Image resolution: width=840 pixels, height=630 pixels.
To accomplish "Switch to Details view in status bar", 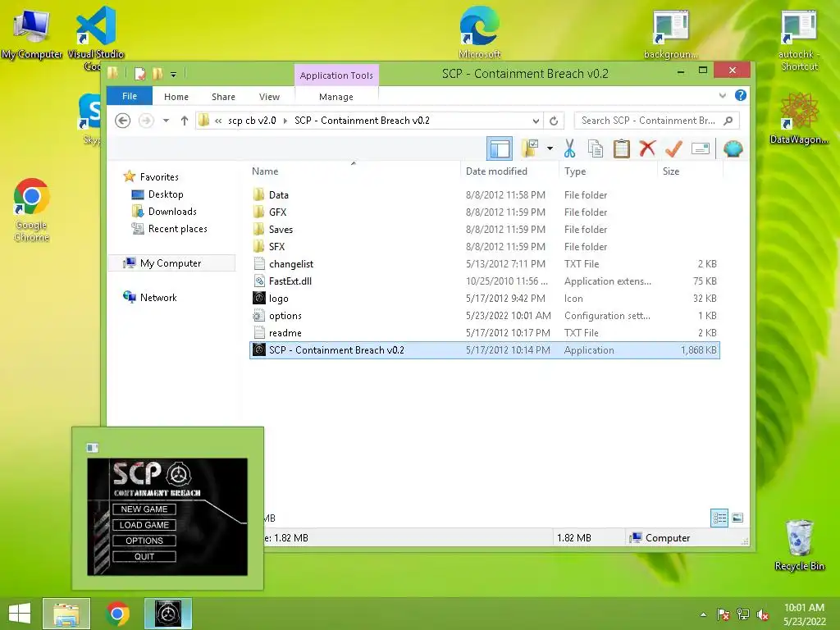I will (x=719, y=518).
